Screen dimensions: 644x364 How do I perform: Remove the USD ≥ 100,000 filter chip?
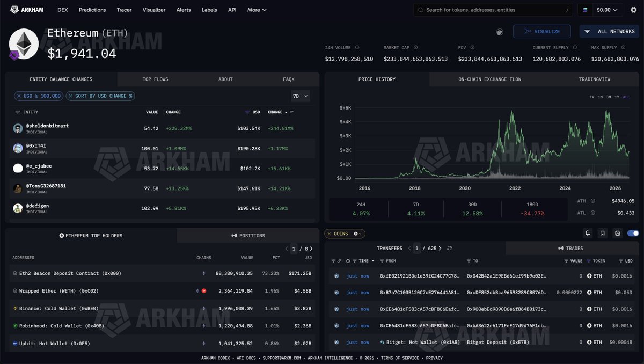coord(19,96)
